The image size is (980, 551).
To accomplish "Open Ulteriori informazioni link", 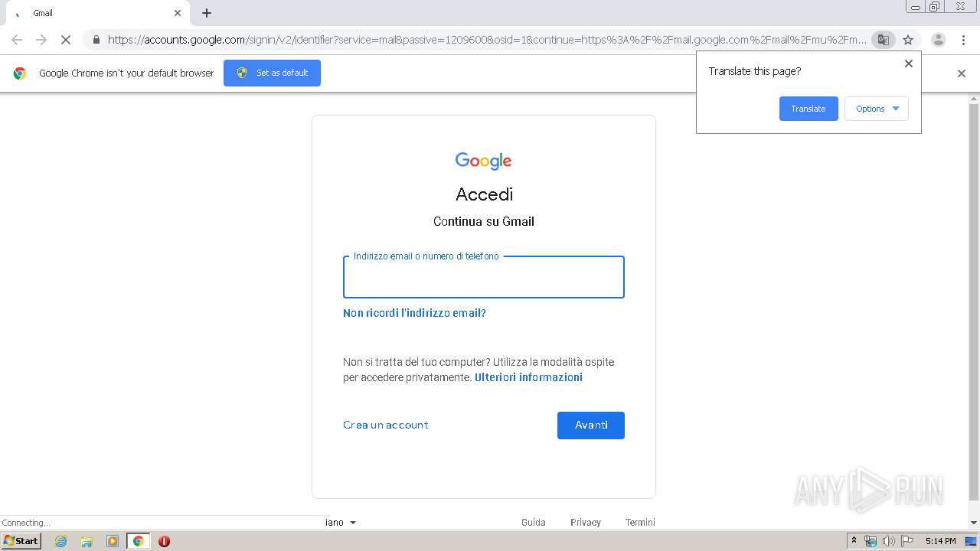I will point(528,377).
